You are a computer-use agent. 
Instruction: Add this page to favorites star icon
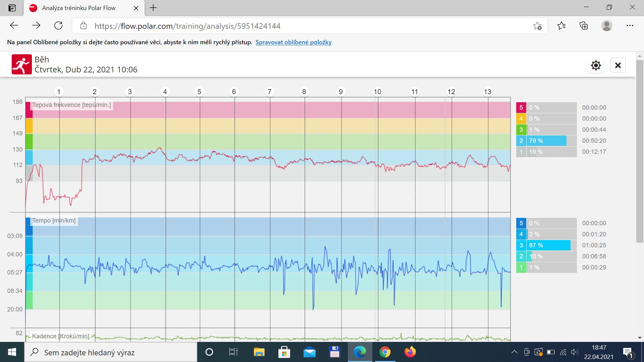coord(537,26)
